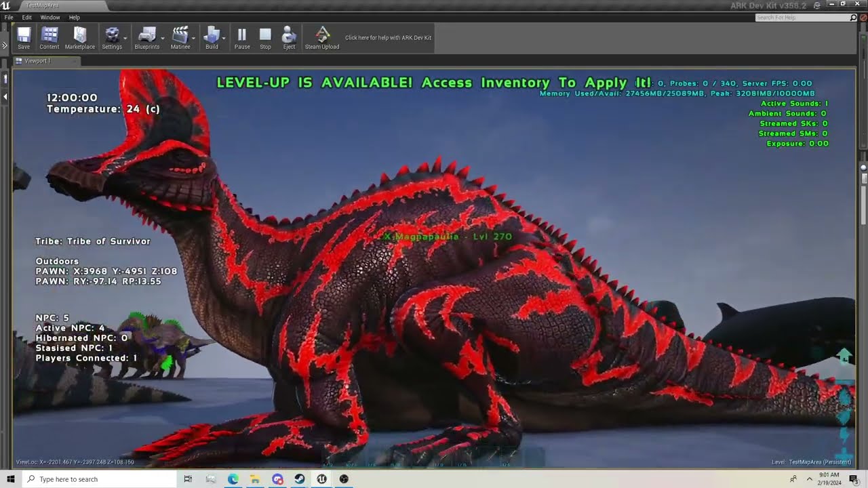The image size is (868, 488).
Task: Click the Steam Upload icon
Action: [x=322, y=38]
